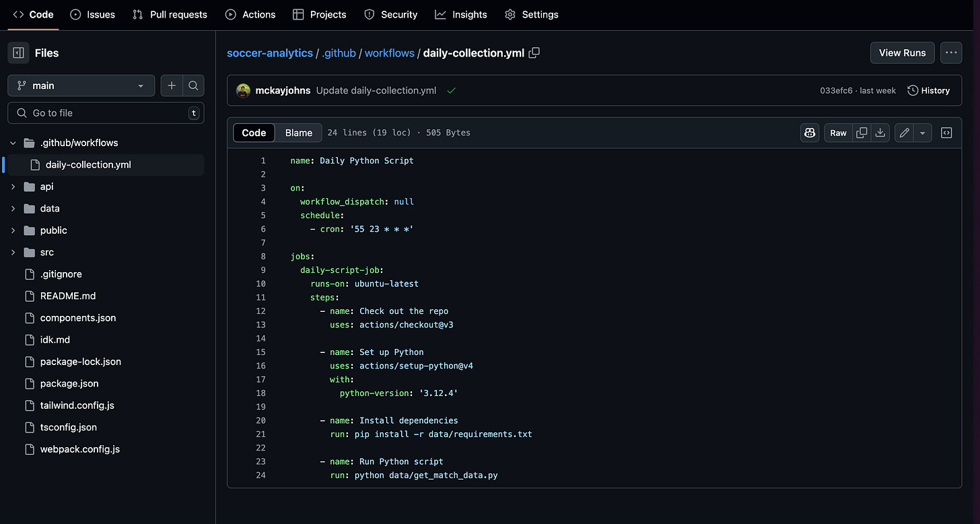980x524 pixels.
Task: Open .gitignore in file tree
Action: (61, 274)
